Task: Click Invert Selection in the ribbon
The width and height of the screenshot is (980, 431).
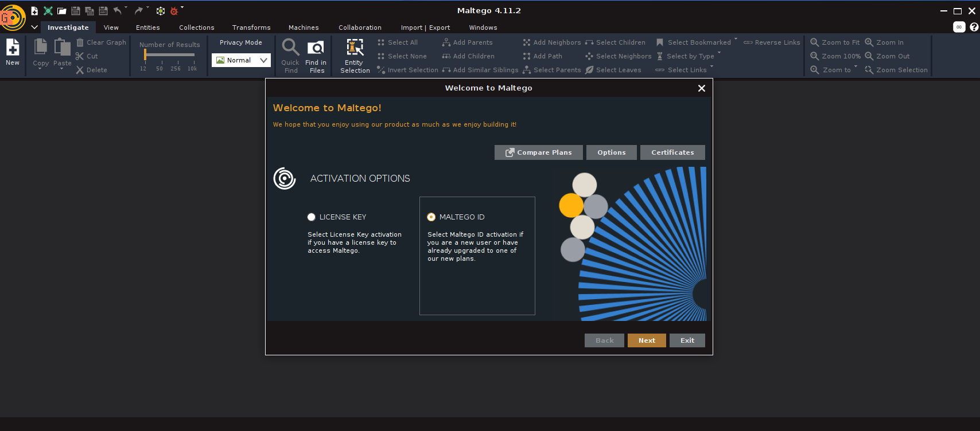Action: pos(407,70)
